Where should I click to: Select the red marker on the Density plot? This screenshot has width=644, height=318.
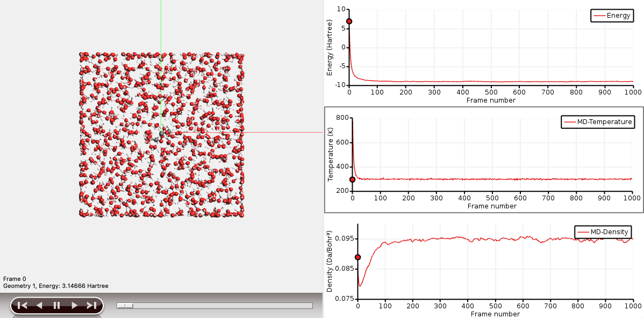point(358,256)
